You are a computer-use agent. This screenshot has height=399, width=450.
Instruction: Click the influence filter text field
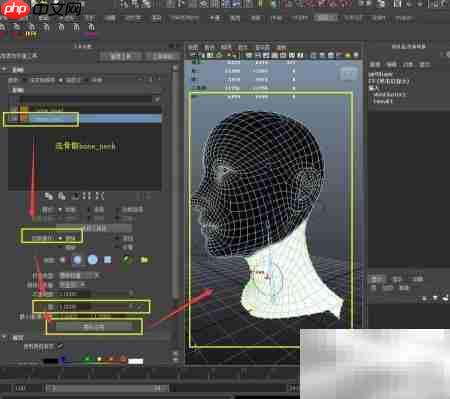[86, 99]
